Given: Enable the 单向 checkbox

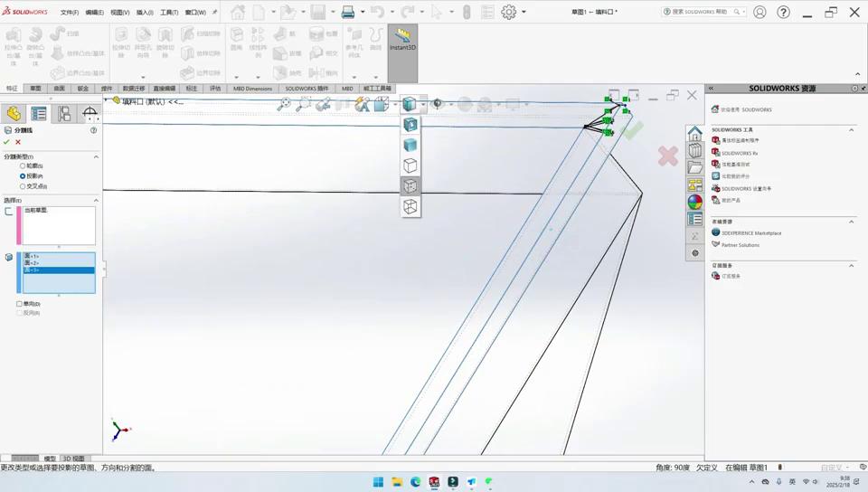Looking at the screenshot, I should (x=19, y=304).
